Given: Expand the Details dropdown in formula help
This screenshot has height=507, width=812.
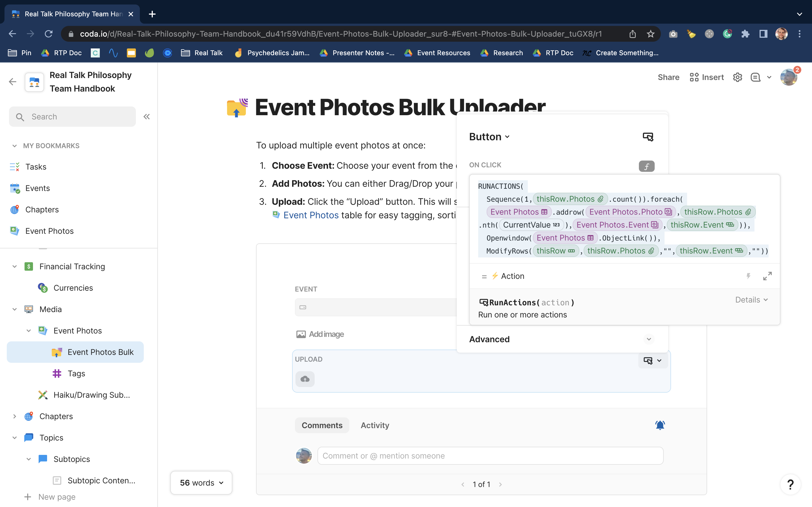Looking at the screenshot, I should (x=751, y=300).
